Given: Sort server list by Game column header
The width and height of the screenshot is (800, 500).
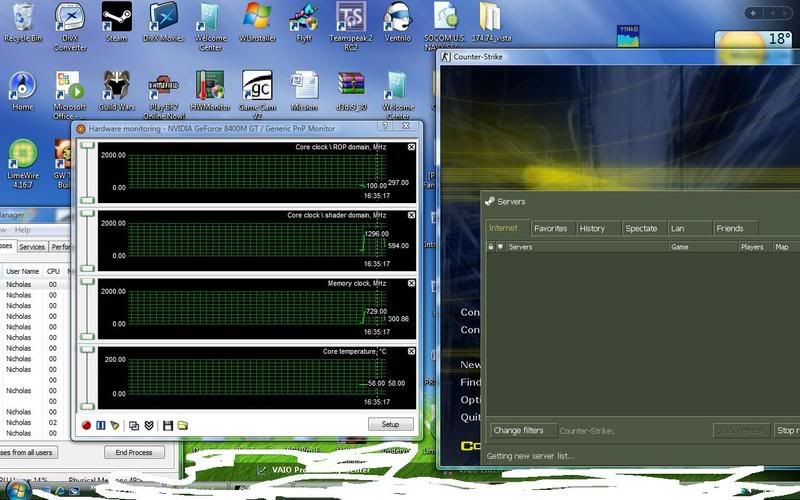Looking at the screenshot, I should (704, 247).
